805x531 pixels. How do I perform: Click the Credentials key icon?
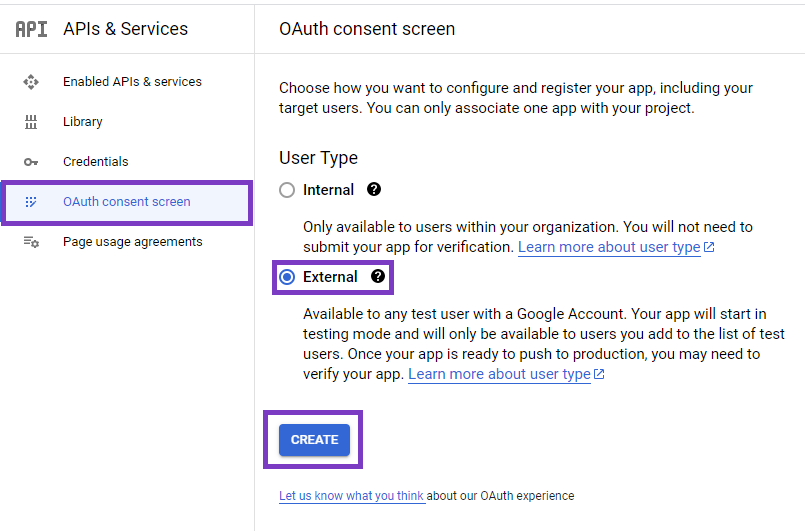[x=31, y=162]
